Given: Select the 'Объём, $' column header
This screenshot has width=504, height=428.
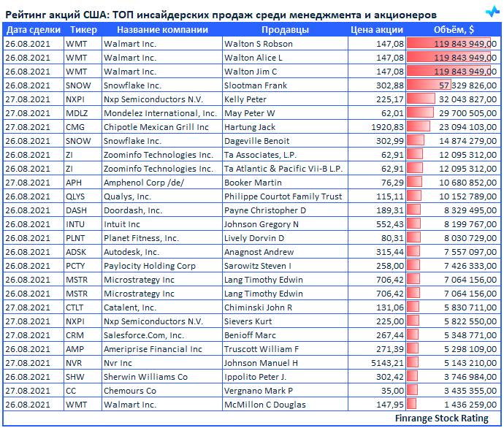Looking at the screenshot, I should pyautogui.click(x=454, y=30).
